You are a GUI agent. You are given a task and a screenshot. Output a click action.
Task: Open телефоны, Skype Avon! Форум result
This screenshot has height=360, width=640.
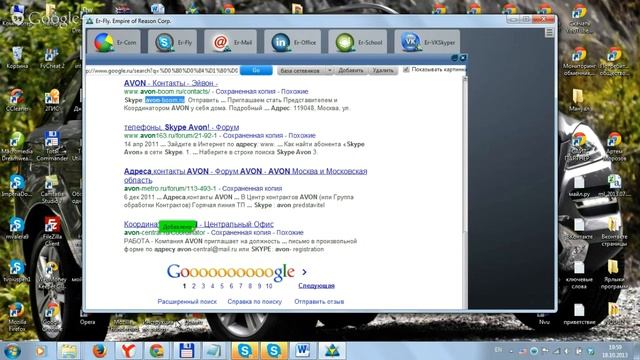181,127
